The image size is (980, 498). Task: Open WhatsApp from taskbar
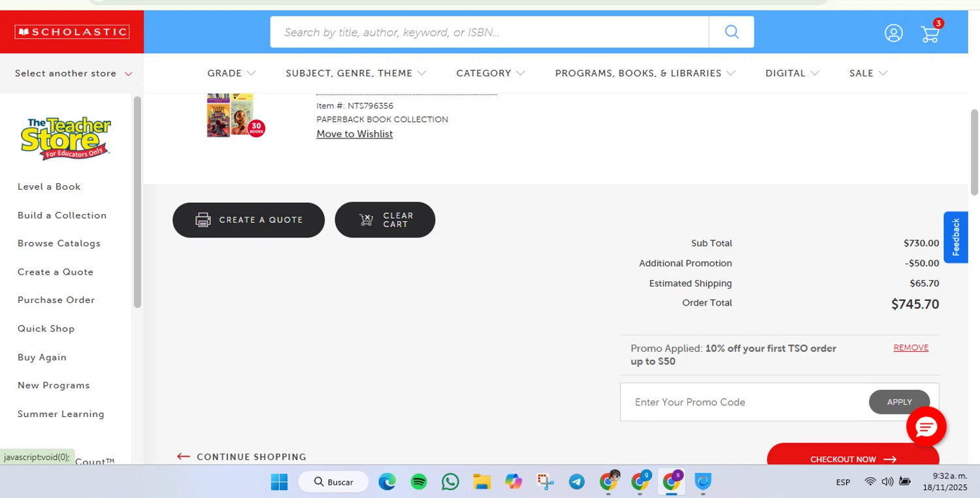[450, 482]
